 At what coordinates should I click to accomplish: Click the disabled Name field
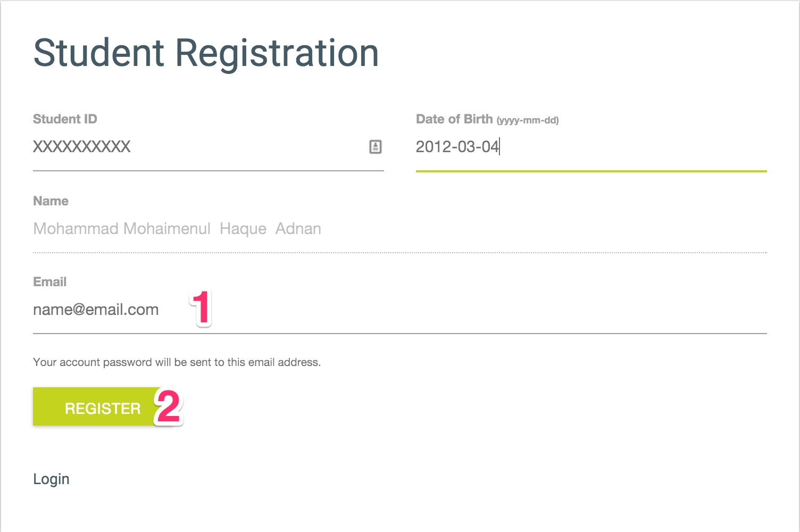tap(399, 229)
